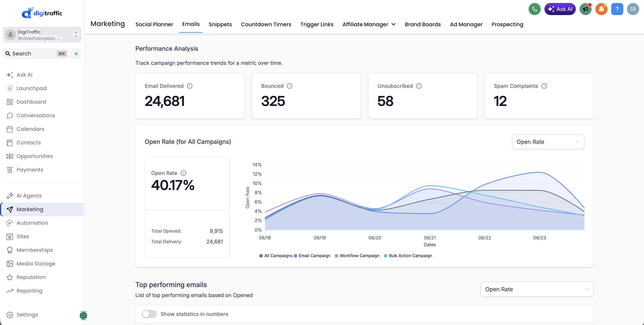Open the megaphone announcements icon
This screenshot has width=644, height=325.
click(586, 9)
